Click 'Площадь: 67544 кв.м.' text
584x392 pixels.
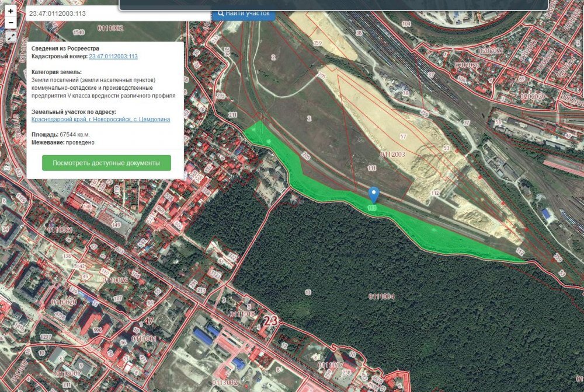[61, 135]
